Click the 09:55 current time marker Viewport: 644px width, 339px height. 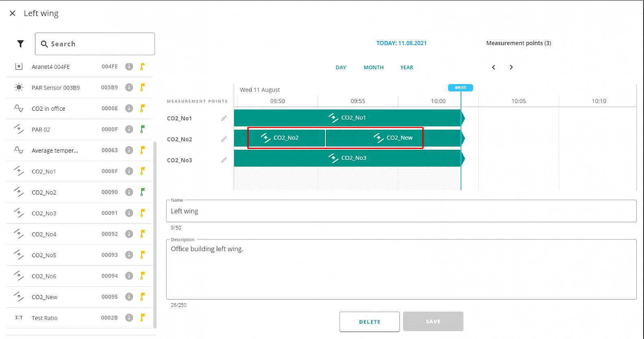(461, 88)
